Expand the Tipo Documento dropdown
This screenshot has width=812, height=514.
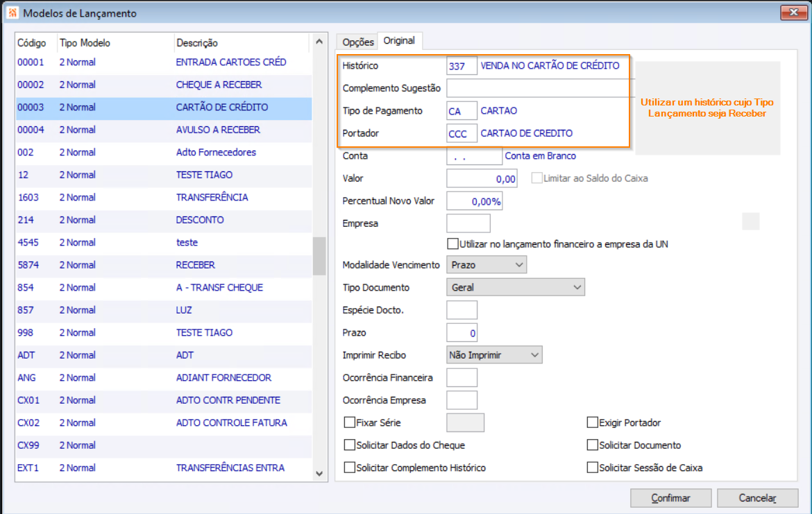pos(516,287)
